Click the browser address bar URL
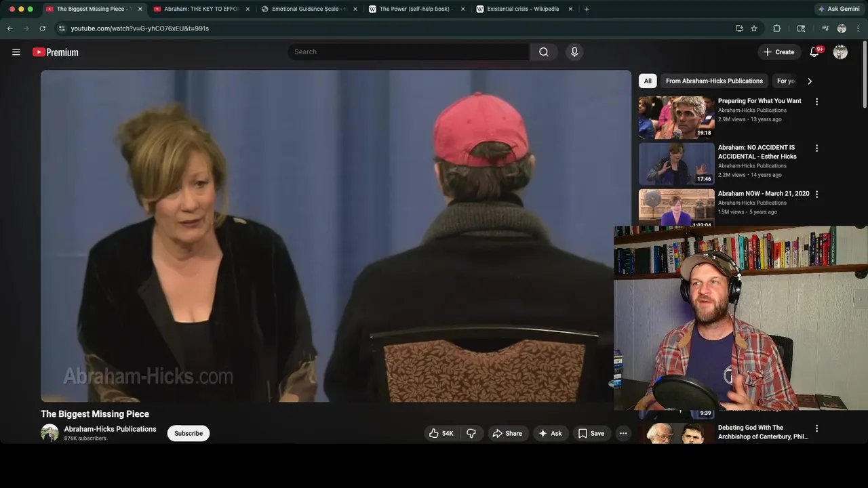 [x=140, y=28]
